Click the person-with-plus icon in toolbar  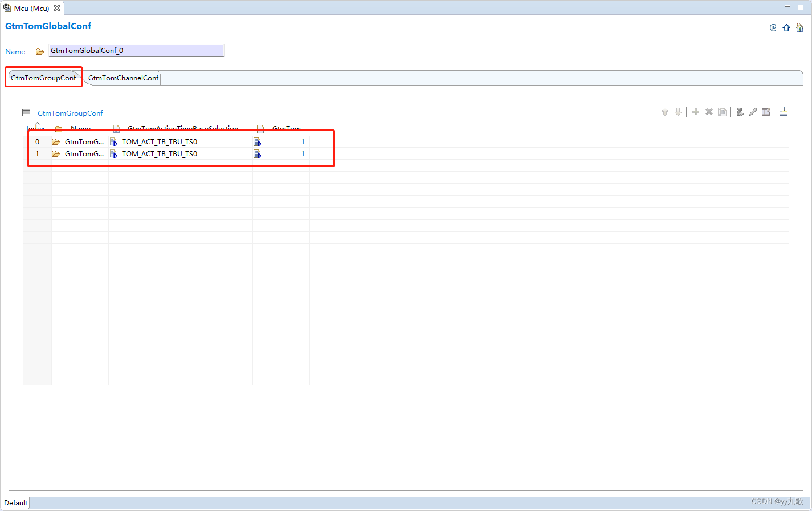pos(740,112)
